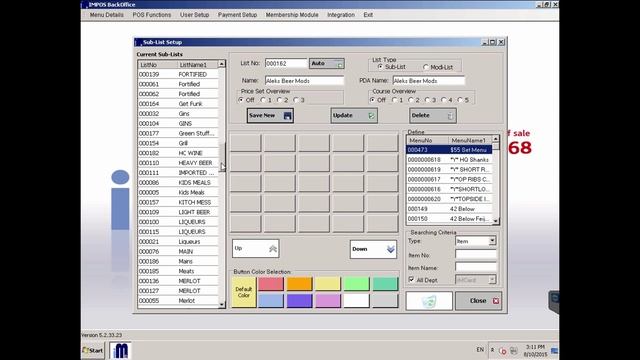Toggle the All Dept checkbox

(411, 280)
